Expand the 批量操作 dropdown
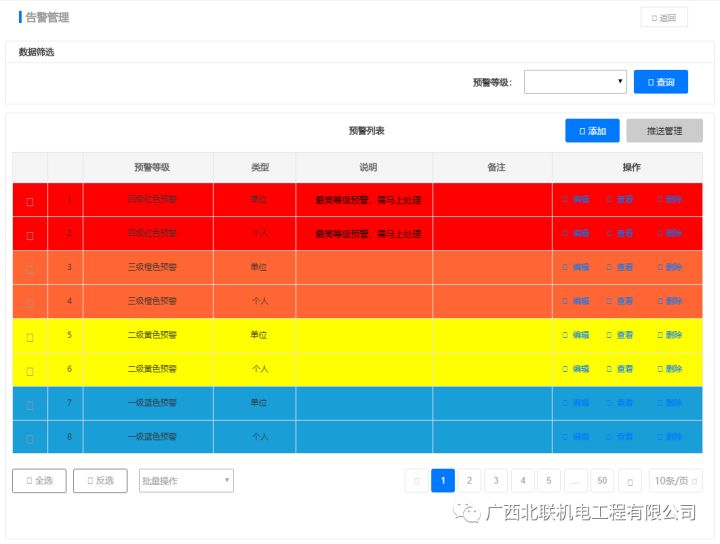The image size is (720, 544). [x=186, y=481]
